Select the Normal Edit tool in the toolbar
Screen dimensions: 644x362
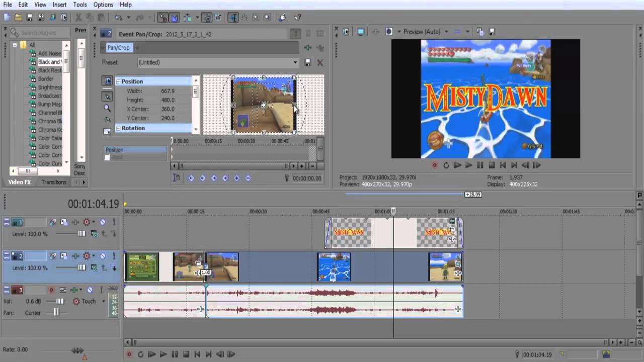pos(233,17)
